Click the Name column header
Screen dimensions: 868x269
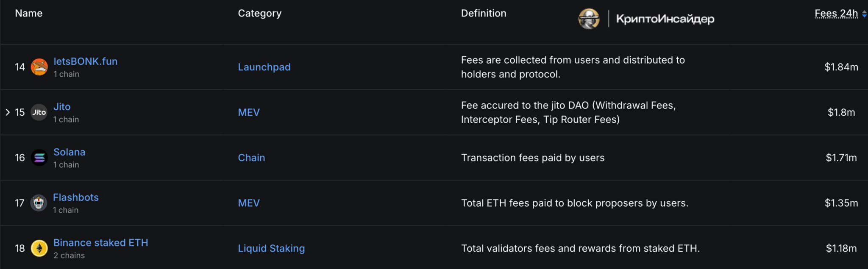[29, 13]
